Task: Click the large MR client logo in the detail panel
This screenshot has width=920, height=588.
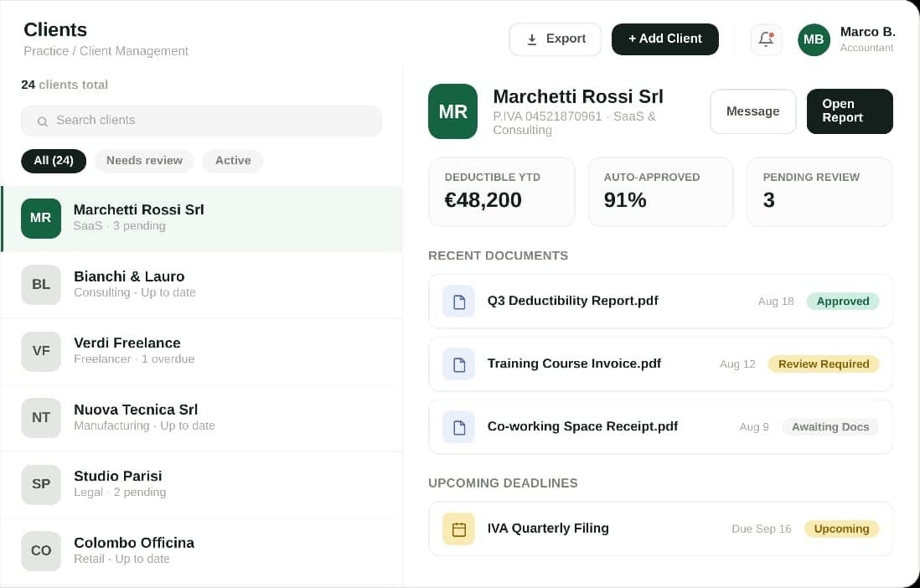Action: click(x=452, y=111)
